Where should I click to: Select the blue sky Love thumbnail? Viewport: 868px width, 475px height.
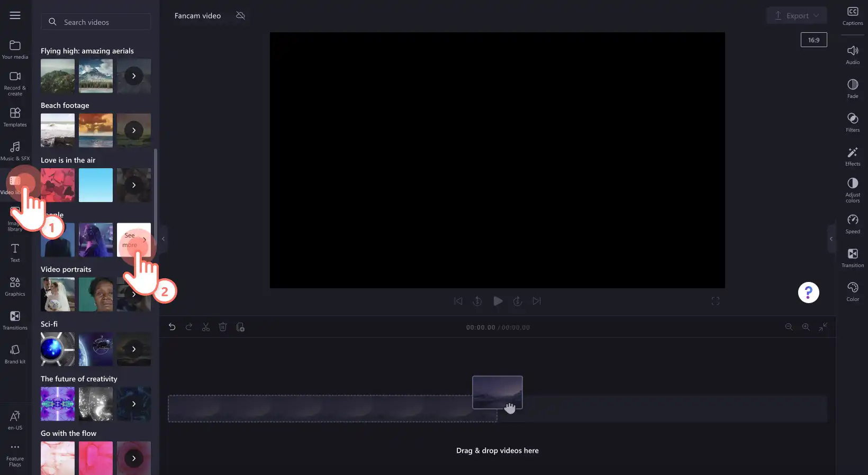96,185
